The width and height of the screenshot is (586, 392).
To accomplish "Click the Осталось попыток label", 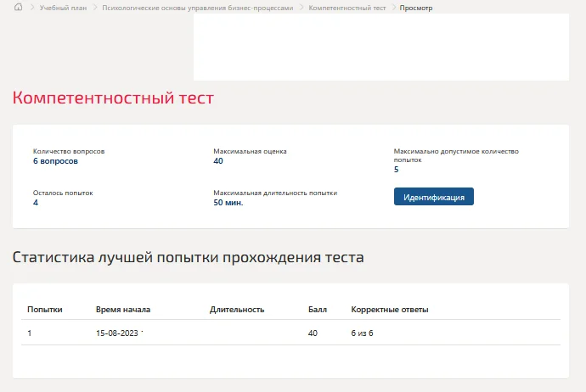I will 63,193.
